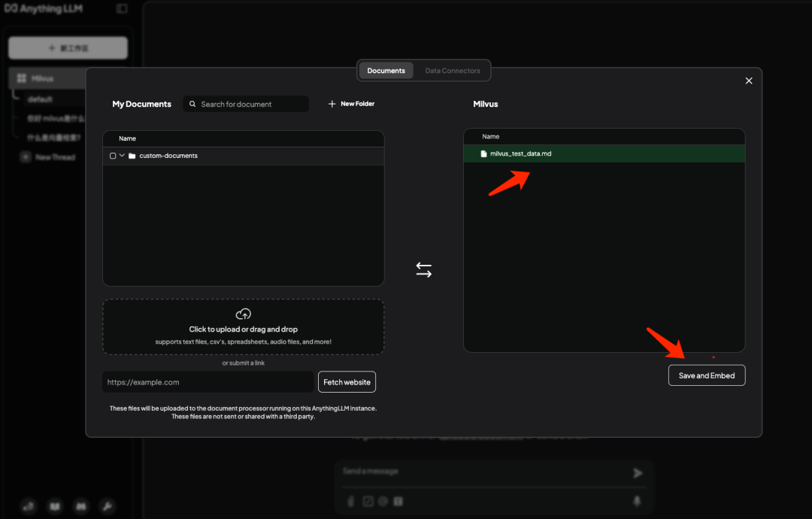Click the send message arrow icon
This screenshot has height=519, width=812.
(638, 473)
